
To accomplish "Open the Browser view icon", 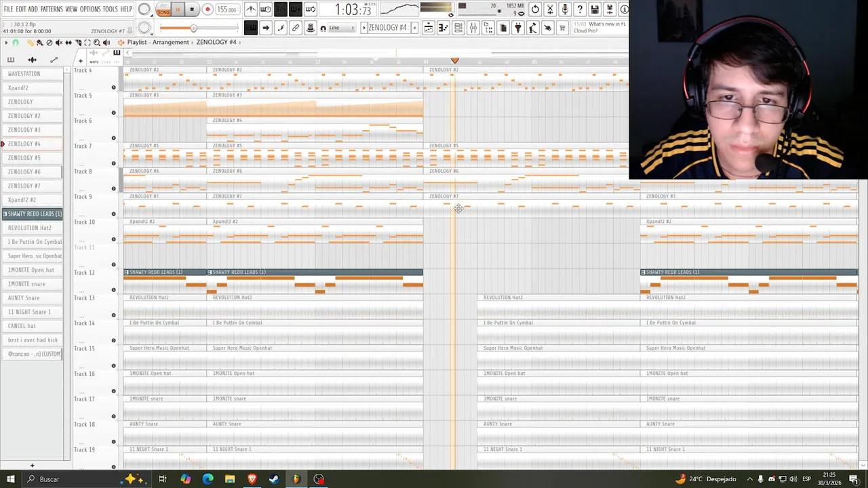I will [x=488, y=28].
